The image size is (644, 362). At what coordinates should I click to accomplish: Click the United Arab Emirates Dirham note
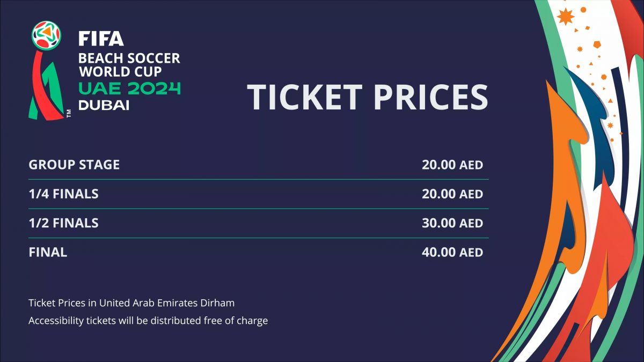point(131,303)
